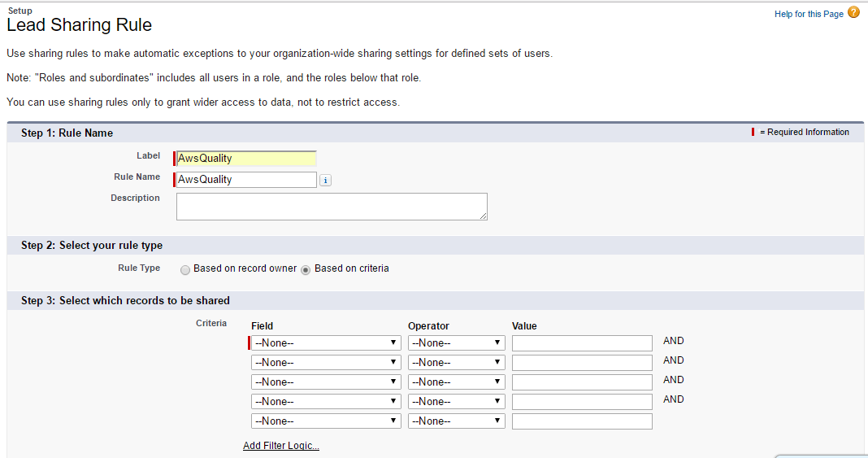Click the Step 1: Rule Name header
The height and width of the screenshot is (458, 868).
pyautogui.click(x=67, y=133)
